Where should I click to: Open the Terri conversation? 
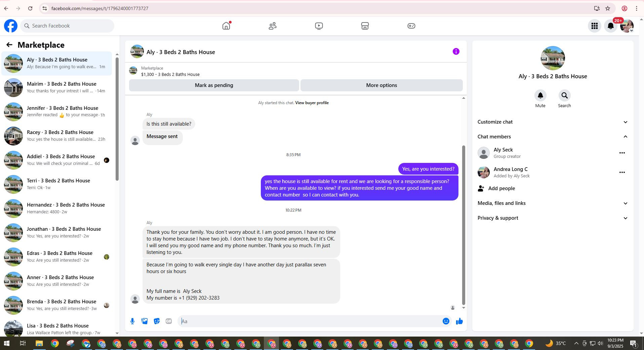pyautogui.click(x=56, y=184)
